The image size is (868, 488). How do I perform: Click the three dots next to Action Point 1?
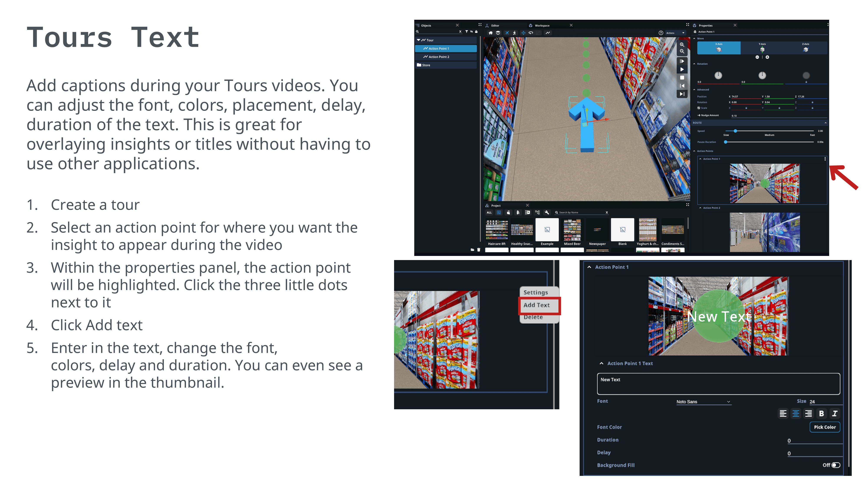pos(825,159)
